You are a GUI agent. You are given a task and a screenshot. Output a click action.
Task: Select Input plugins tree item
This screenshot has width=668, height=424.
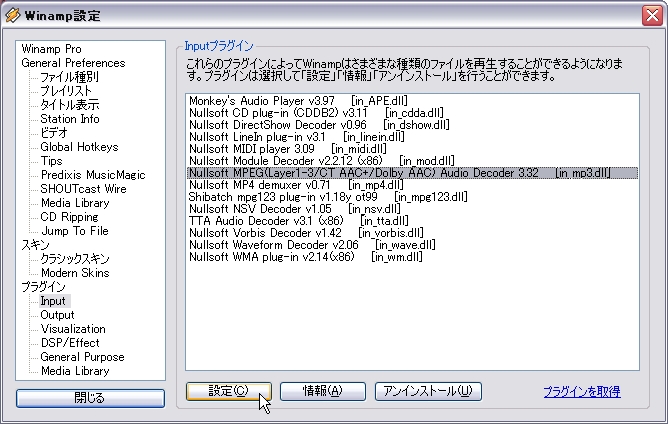(53, 301)
